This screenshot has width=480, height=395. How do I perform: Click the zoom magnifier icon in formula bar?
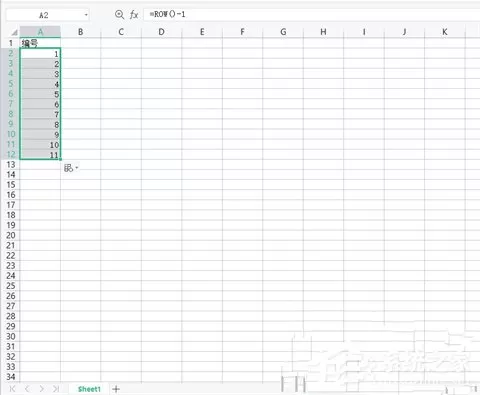click(119, 14)
